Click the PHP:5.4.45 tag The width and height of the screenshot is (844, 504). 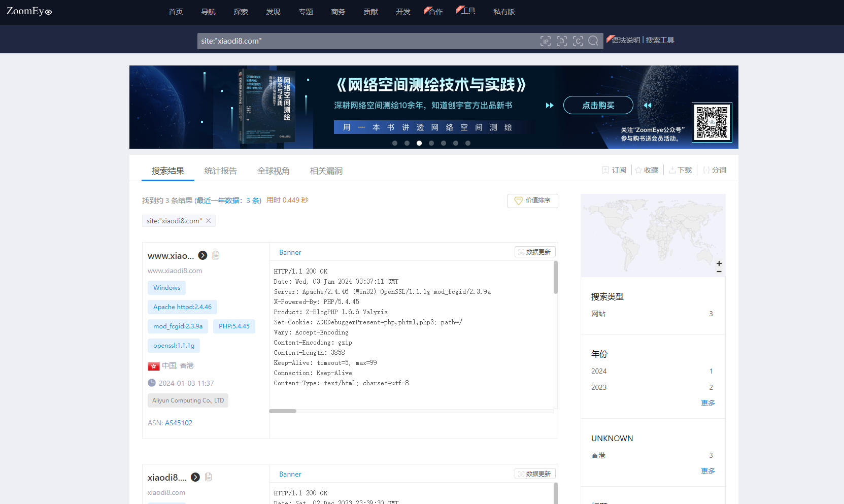coord(234,326)
